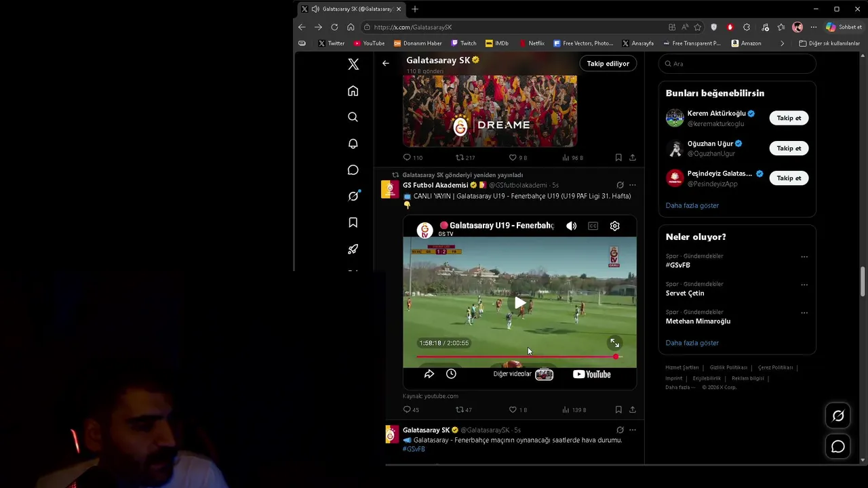This screenshot has width=868, height=488.
Task: Toggle fullscreen on the embedded video
Action: click(x=614, y=344)
